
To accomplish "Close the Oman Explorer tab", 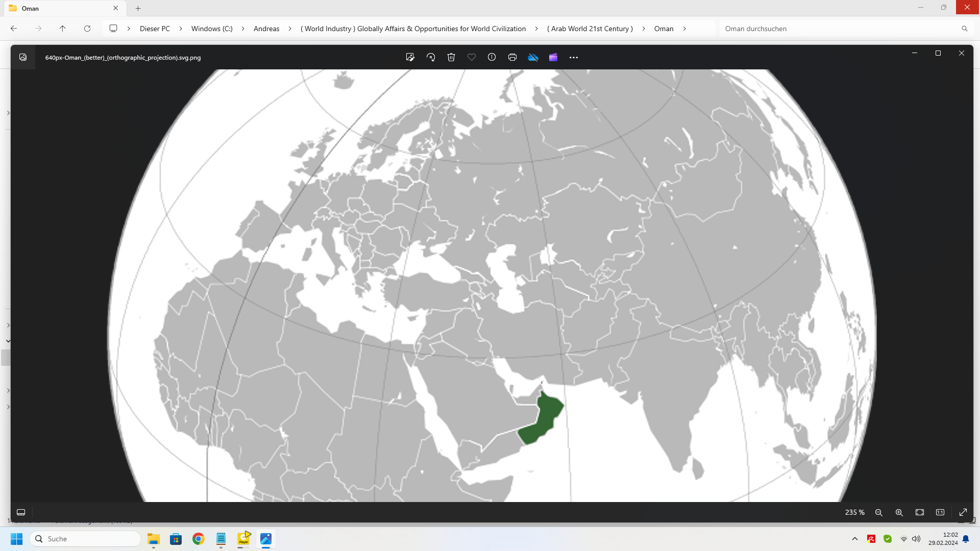I will 116,8.
